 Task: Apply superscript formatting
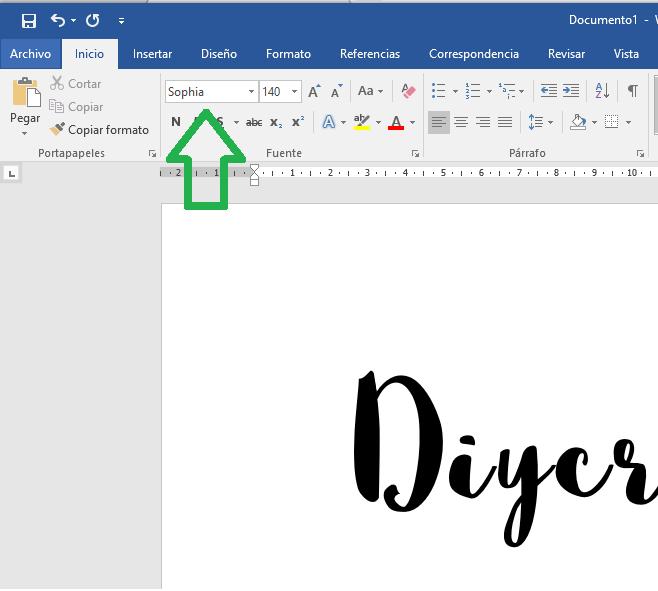click(x=298, y=122)
